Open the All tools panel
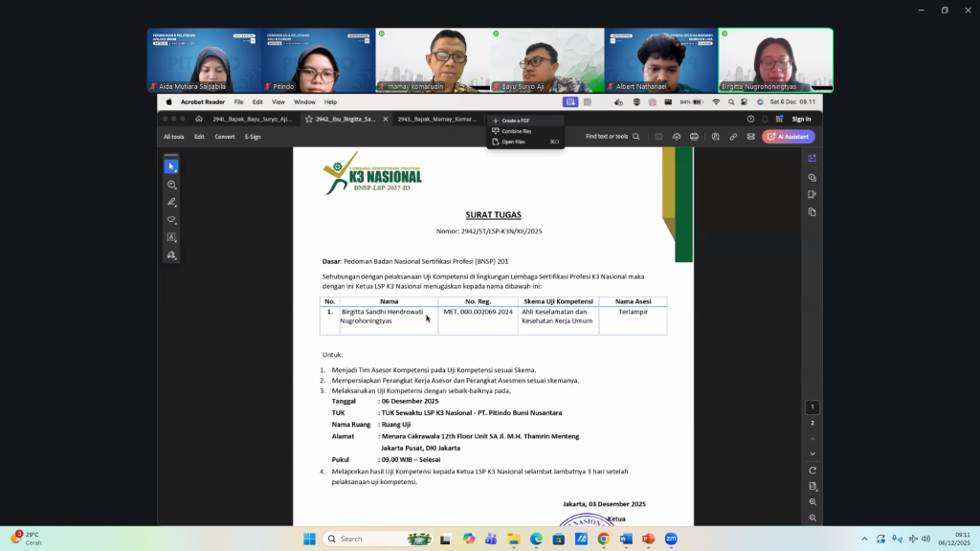The width and height of the screenshot is (980, 551). pos(173,137)
